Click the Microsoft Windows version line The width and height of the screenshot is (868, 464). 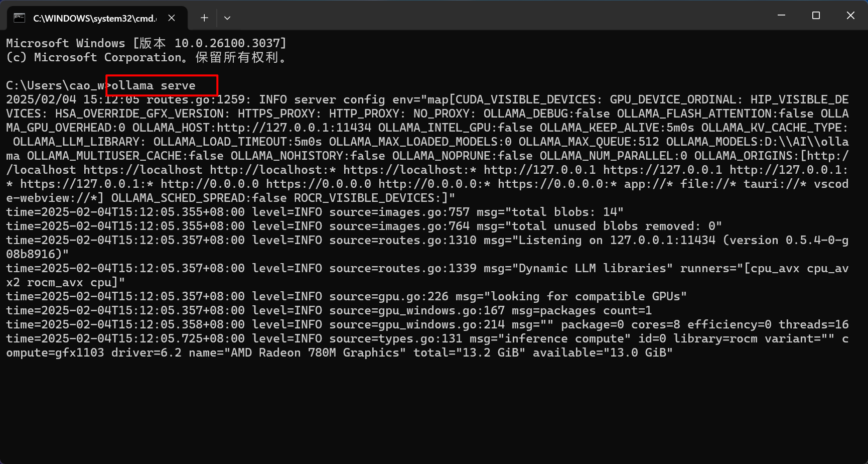tap(146, 43)
